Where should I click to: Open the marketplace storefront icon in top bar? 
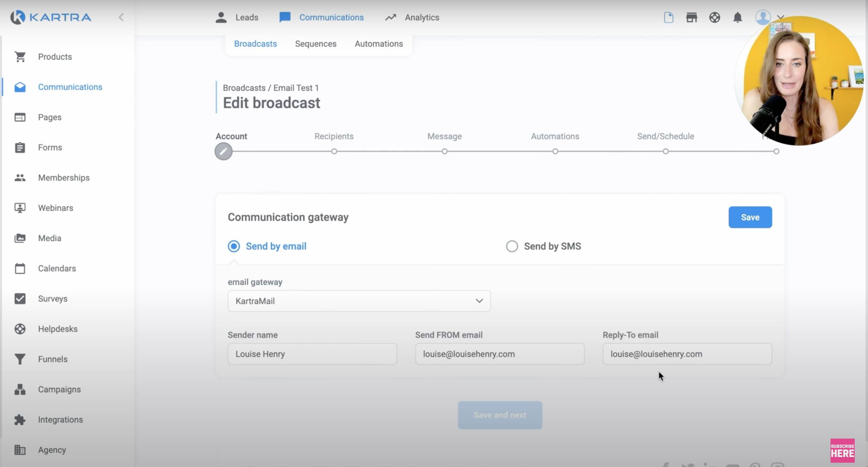coord(691,17)
